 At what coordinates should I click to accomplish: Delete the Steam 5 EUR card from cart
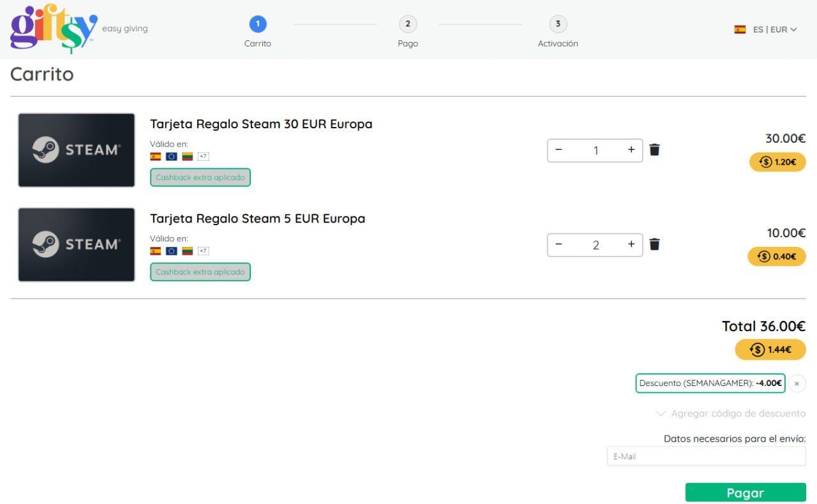[x=654, y=244]
